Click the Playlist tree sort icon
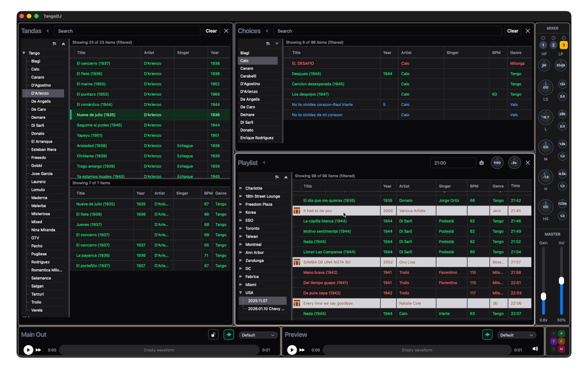This screenshot has width=588, height=380. 277,177
